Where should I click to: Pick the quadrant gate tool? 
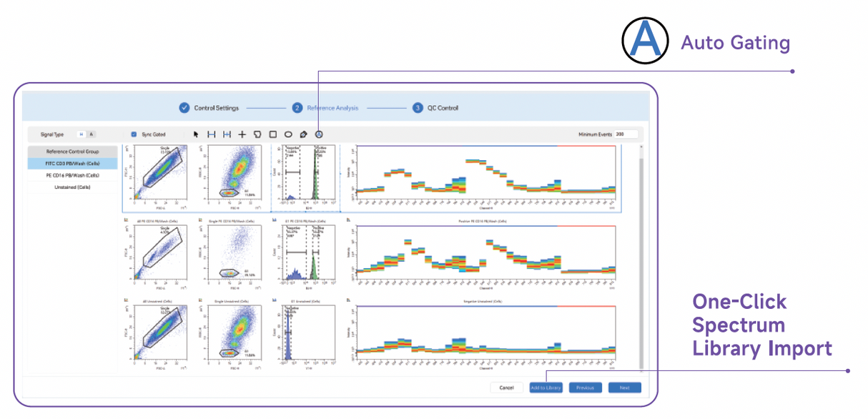coord(242,134)
